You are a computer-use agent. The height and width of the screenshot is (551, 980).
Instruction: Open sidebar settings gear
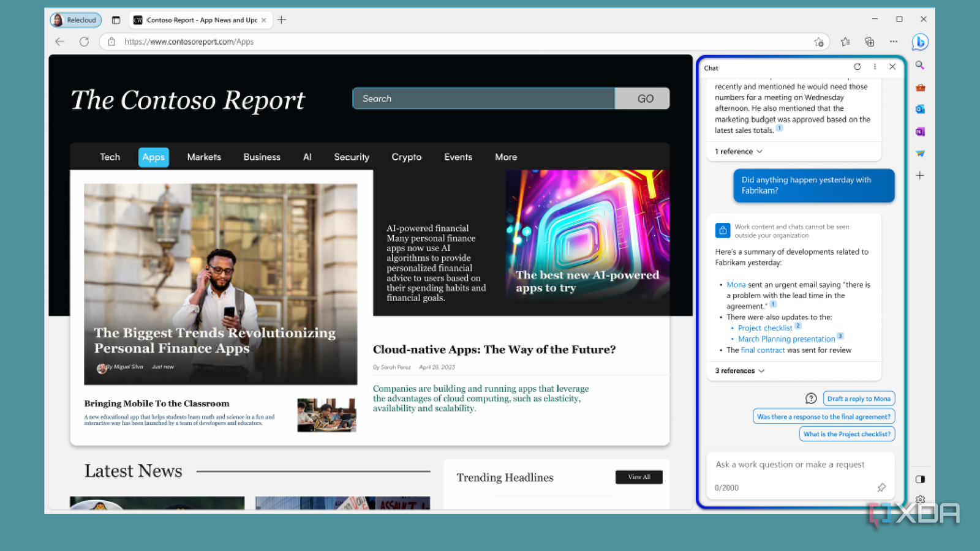click(920, 499)
